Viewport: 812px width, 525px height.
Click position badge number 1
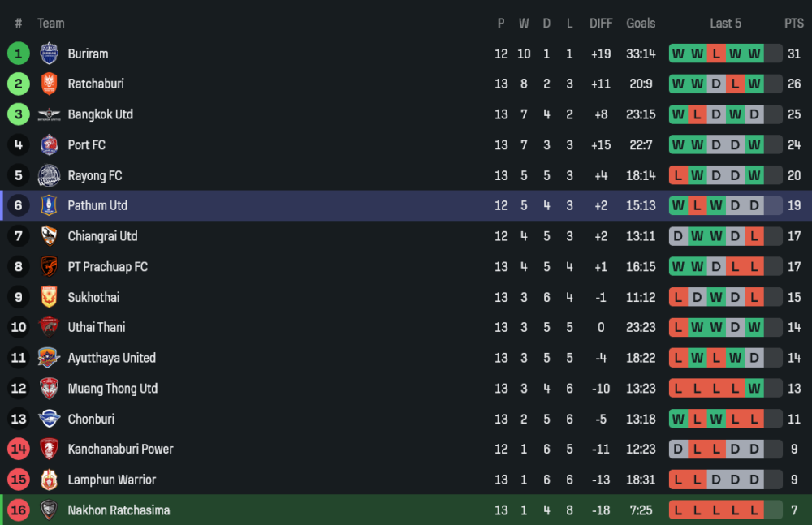point(19,54)
